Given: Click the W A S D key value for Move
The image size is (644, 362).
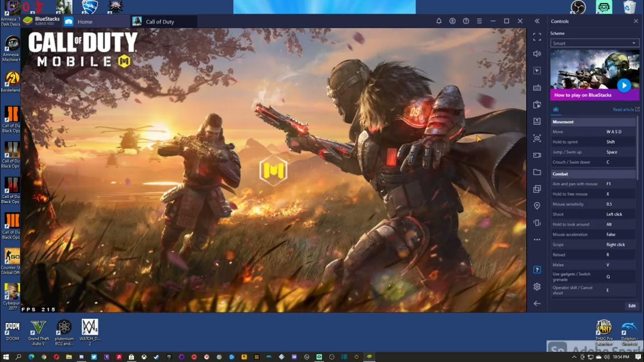Looking at the screenshot, I should coord(614,132).
